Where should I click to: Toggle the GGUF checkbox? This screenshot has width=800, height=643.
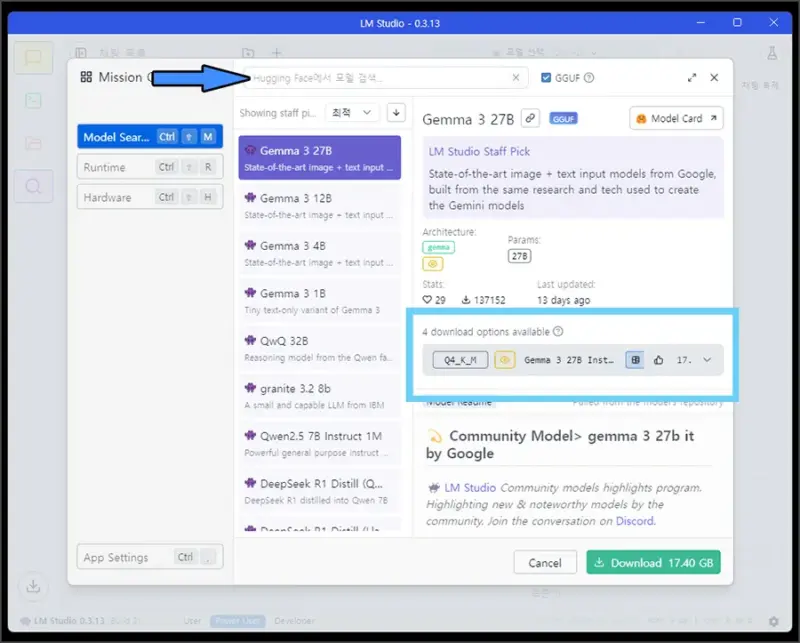(546, 78)
